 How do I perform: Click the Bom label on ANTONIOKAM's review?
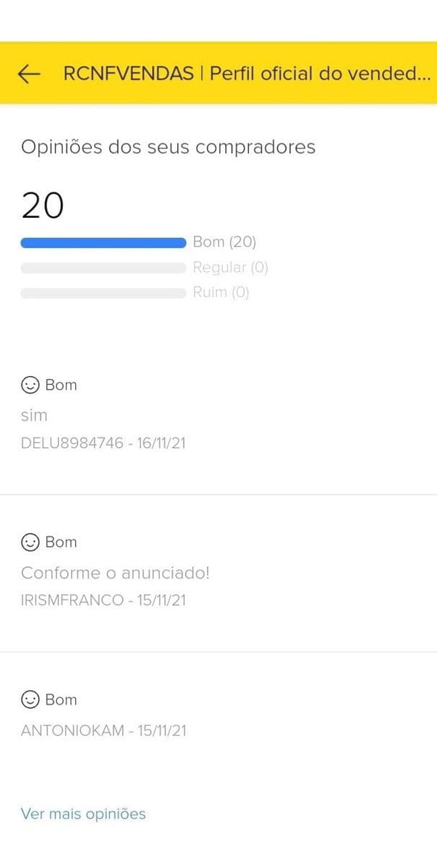point(61,699)
